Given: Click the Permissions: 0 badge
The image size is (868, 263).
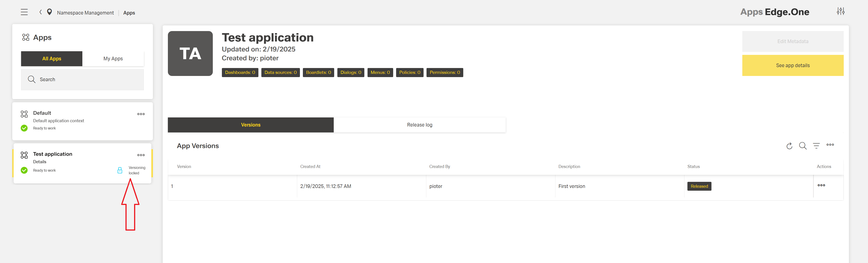Looking at the screenshot, I should coord(445,72).
